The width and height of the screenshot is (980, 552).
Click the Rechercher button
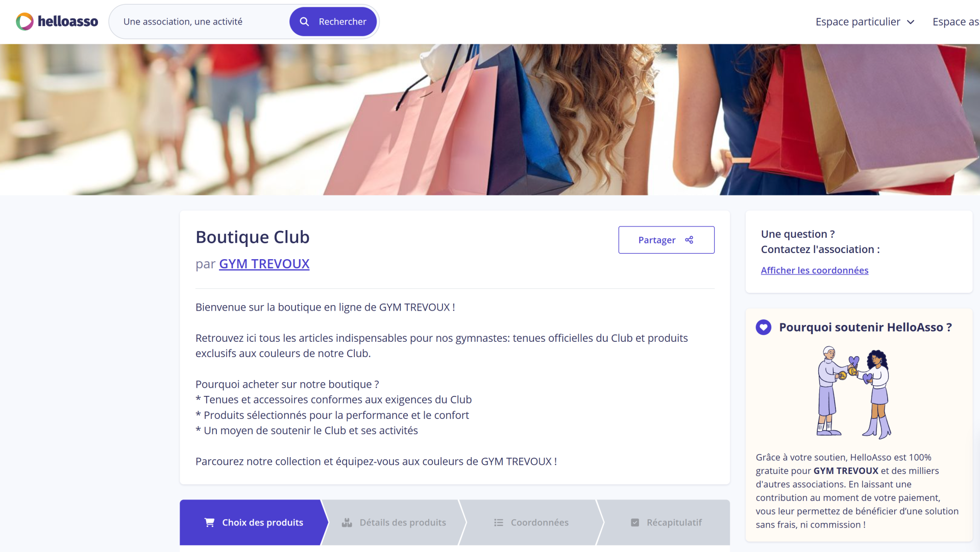pos(333,21)
